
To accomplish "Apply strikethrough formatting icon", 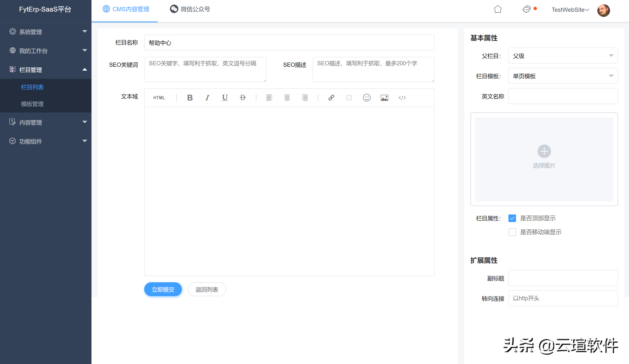I will click(243, 98).
